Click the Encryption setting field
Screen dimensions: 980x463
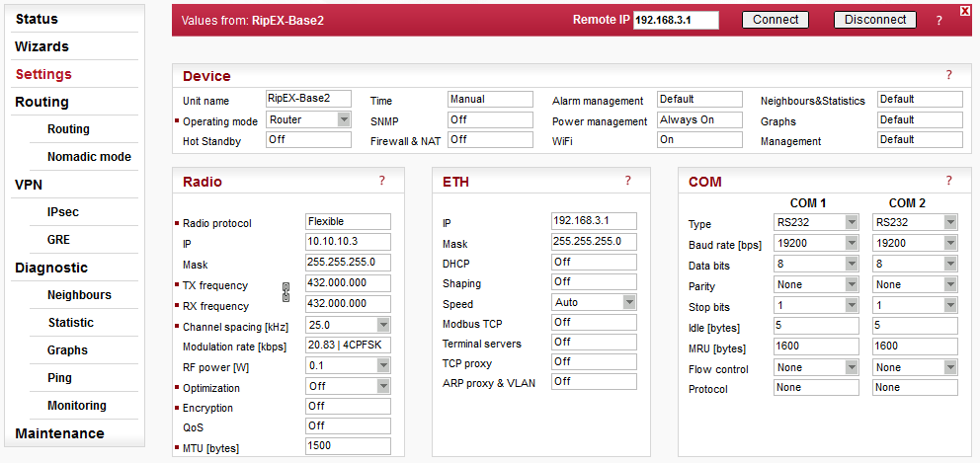tap(348, 406)
